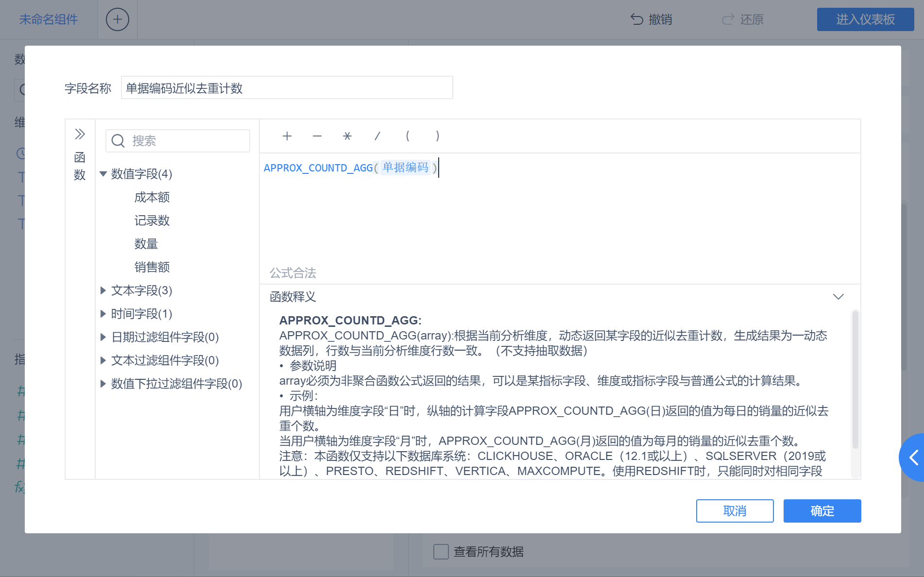Click the 撤销 undo button
This screenshot has width=924, height=577.
(651, 19)
